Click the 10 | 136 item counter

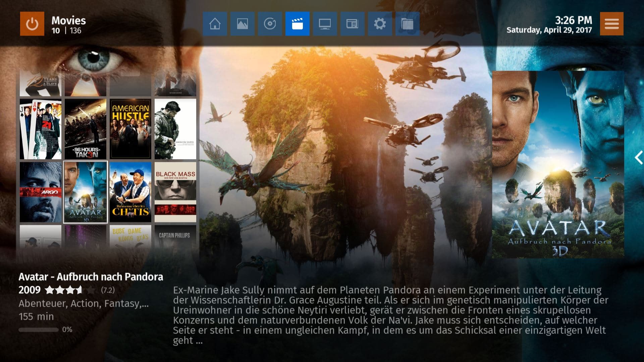point(66,31)
